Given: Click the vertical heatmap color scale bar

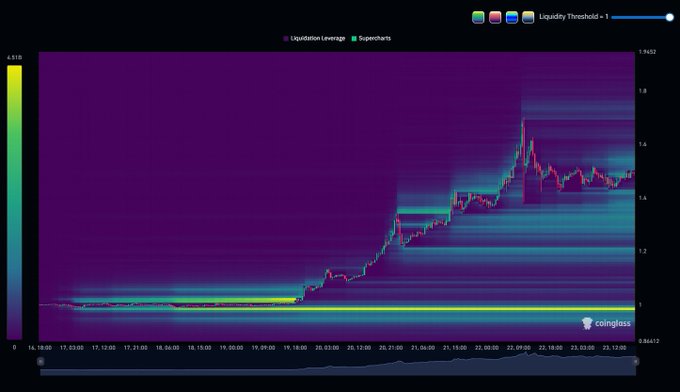Looking at the screenshot, I should click(14, 203).
